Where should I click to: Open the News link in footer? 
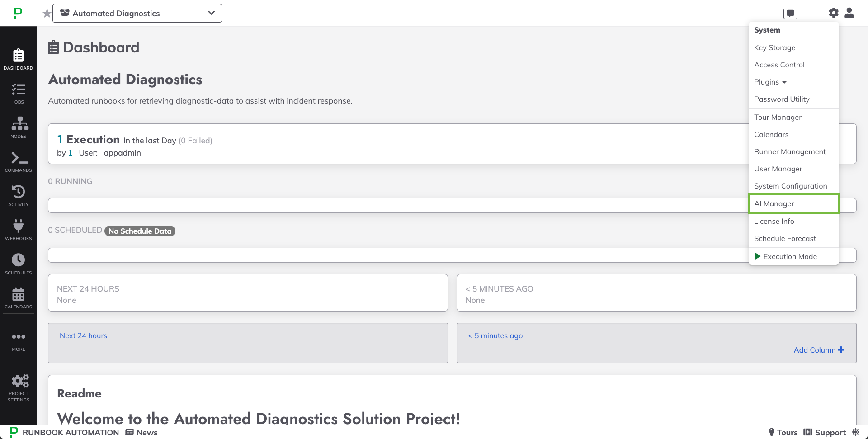142,433
